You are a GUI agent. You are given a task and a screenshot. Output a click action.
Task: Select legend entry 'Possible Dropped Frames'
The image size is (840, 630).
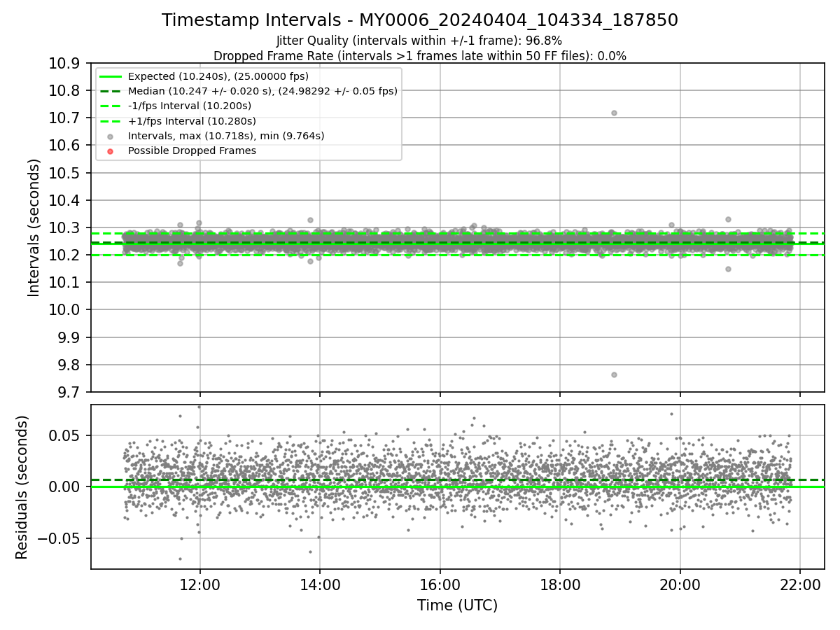click(x=192, y=150)
